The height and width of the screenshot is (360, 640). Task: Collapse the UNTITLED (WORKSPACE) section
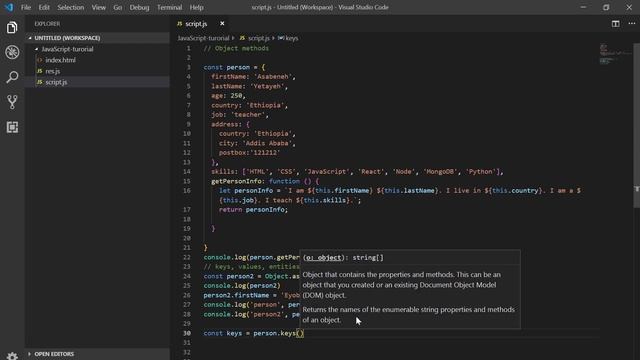tap(97, 38)
